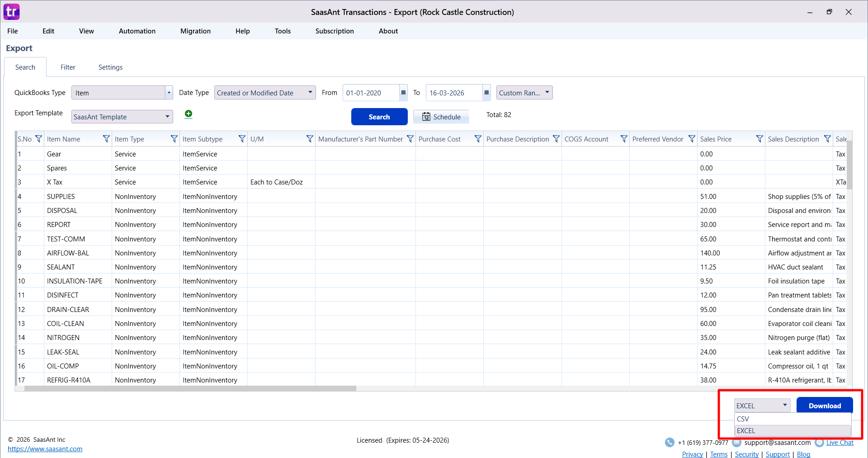This screenshot has height=458, width=868.
Task: Click the 'HVAC duct sealant' description cell
Action: [x=799, y=267]
